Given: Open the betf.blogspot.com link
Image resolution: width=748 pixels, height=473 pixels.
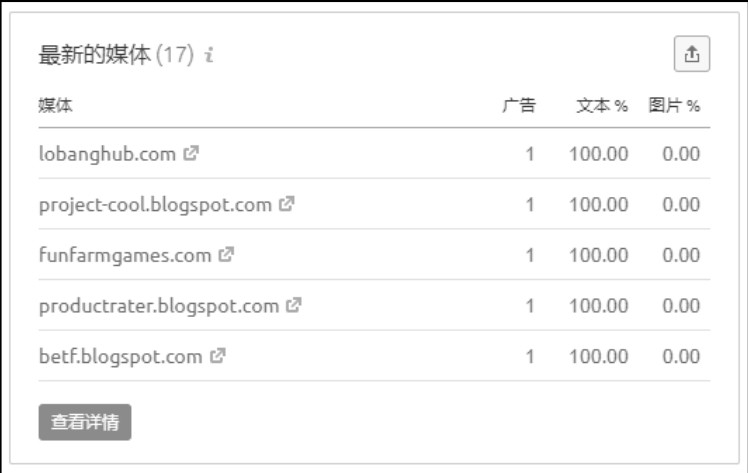Looking at the screenshot, I should 121,356.
